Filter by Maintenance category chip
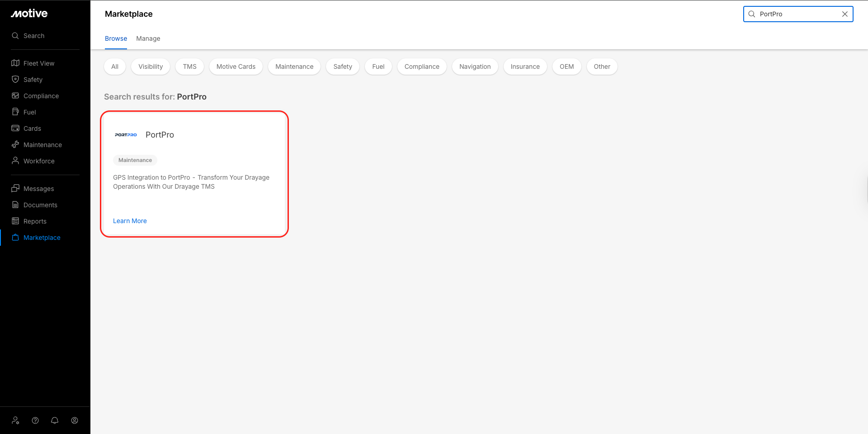The image size is (868, 434). (294, 67)
